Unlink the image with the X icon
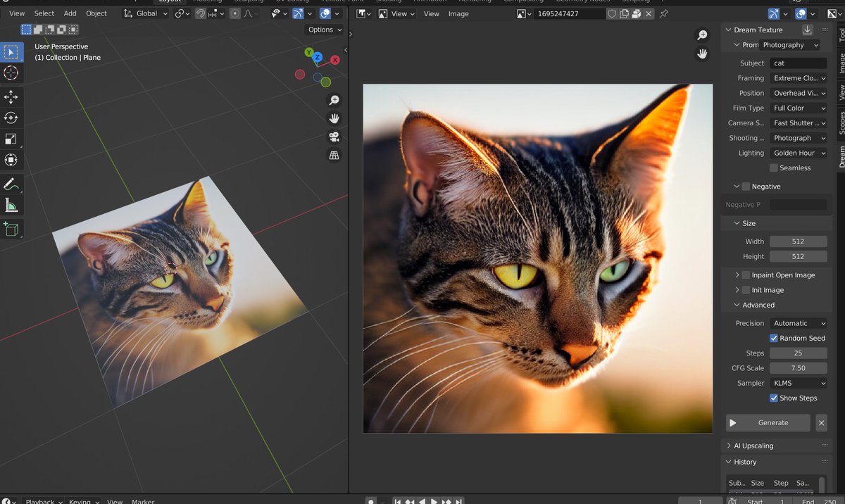845x504 pixels. click(649, 13)
